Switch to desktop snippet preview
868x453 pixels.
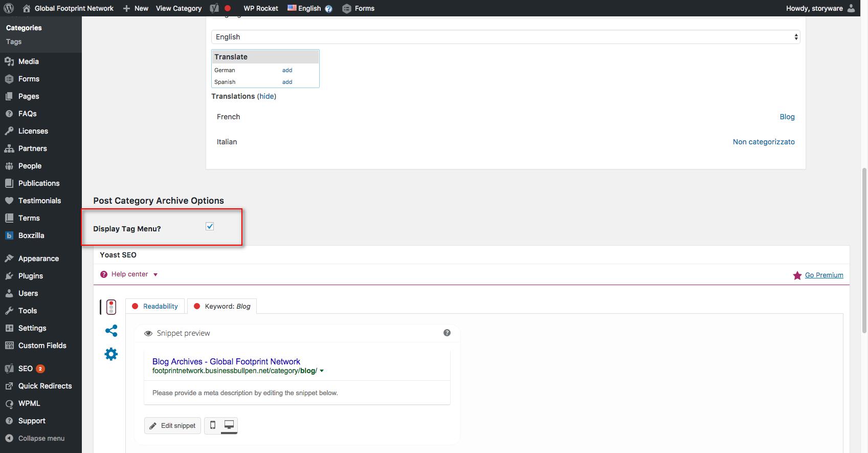(229, 425)
